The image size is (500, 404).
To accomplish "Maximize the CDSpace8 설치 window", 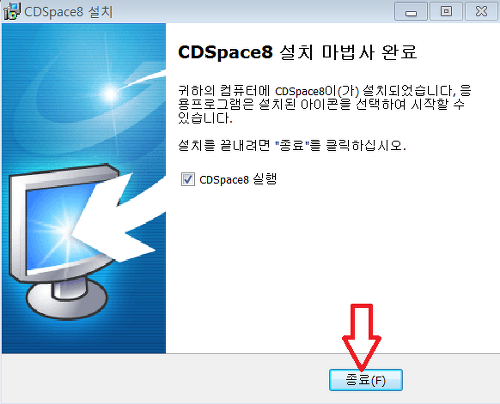I will (446, 12).
